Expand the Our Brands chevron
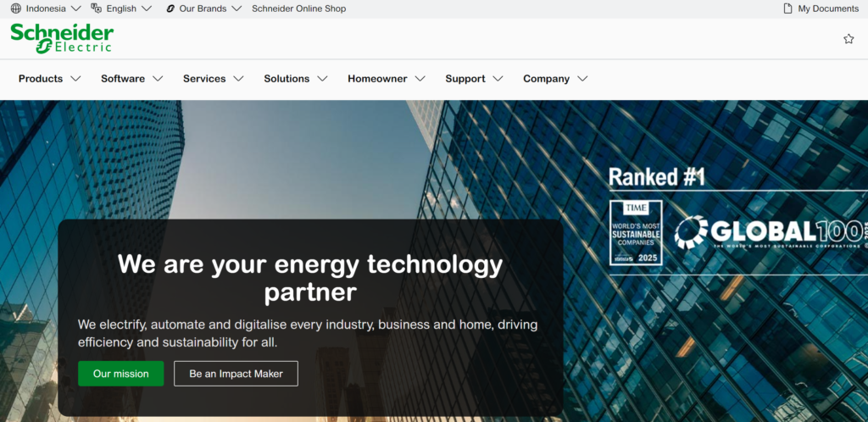868x422 pixels. pyautogui.click(x=236, y=8)
